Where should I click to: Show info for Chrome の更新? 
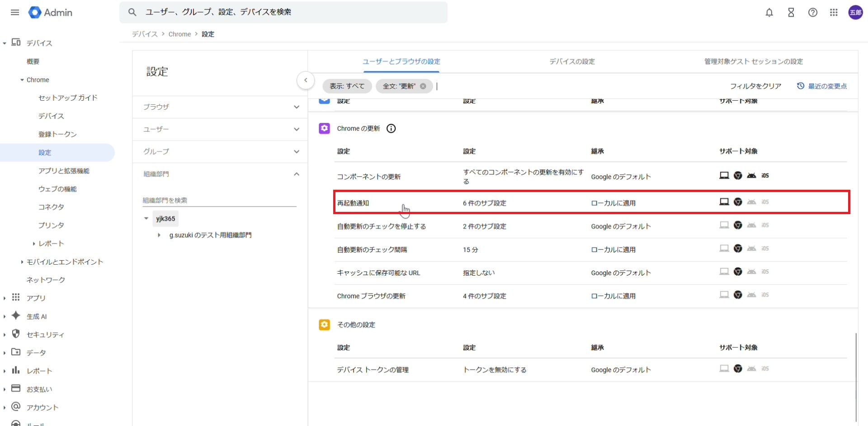pos(391,129)
